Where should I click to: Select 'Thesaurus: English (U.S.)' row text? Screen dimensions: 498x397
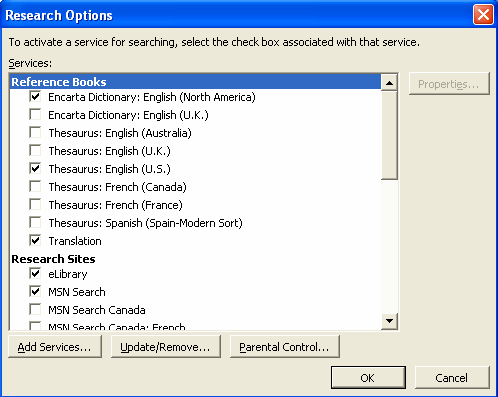click(x=109, y=169)
